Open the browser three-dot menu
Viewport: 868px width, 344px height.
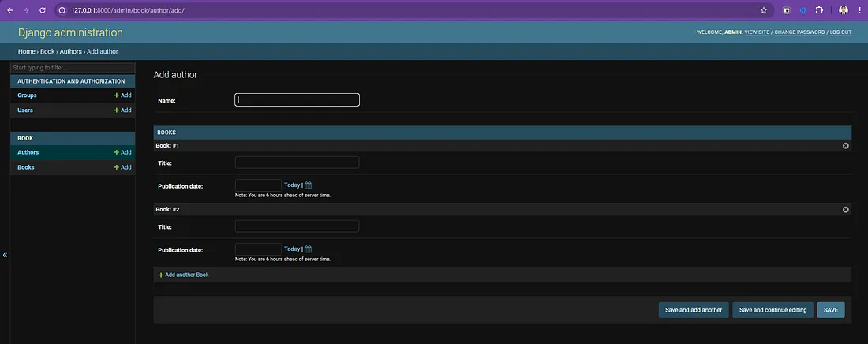click(859, 10)
